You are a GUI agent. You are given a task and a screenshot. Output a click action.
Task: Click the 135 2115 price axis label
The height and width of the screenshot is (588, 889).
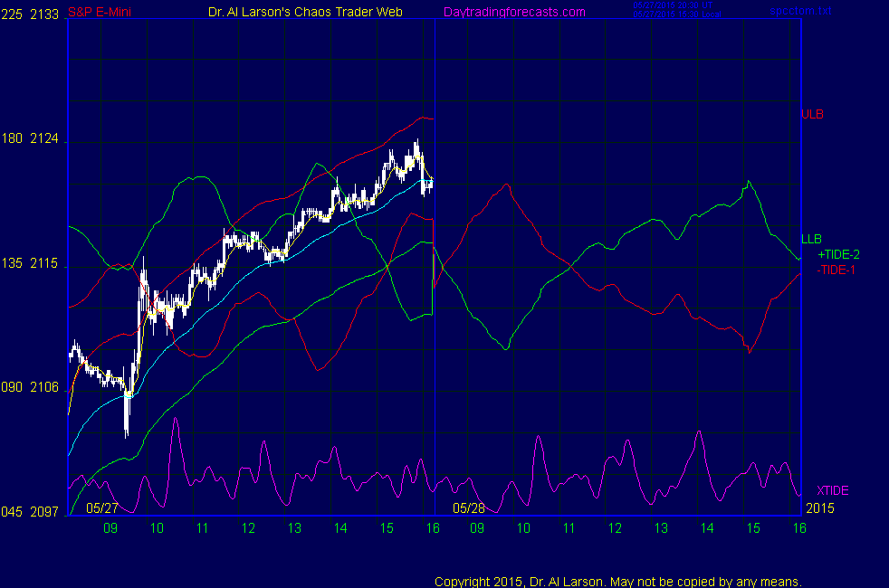[x=30, y=263]
